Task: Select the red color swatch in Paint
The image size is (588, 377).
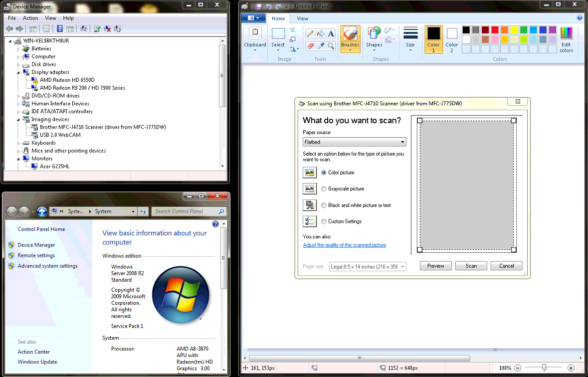Action: pos(495,29)
